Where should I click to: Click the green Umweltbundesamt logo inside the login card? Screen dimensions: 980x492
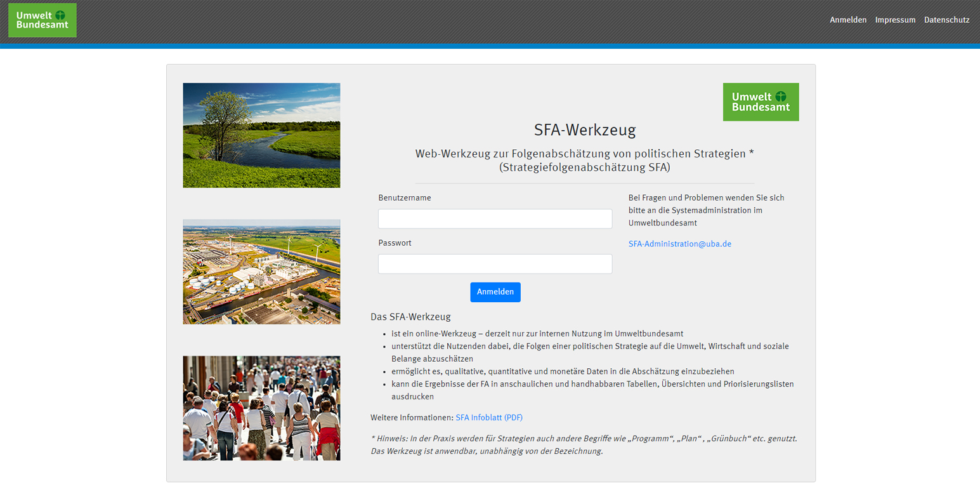[761, 102]
